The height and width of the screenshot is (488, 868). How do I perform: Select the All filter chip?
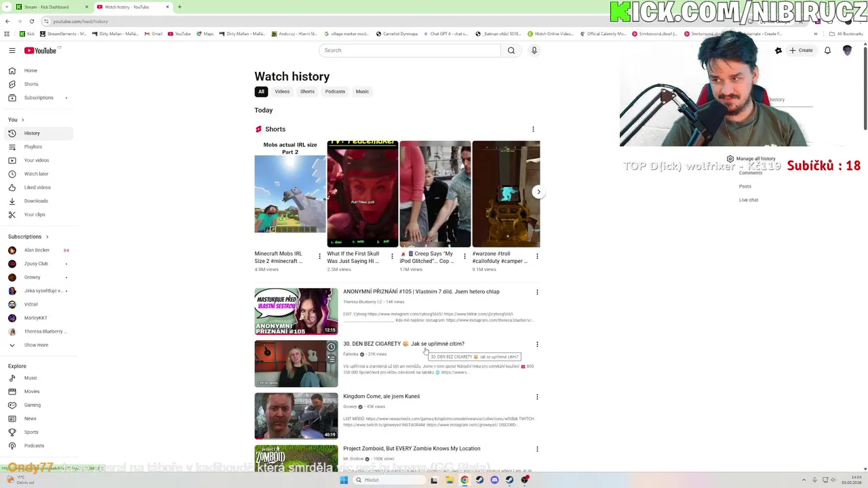261,91
